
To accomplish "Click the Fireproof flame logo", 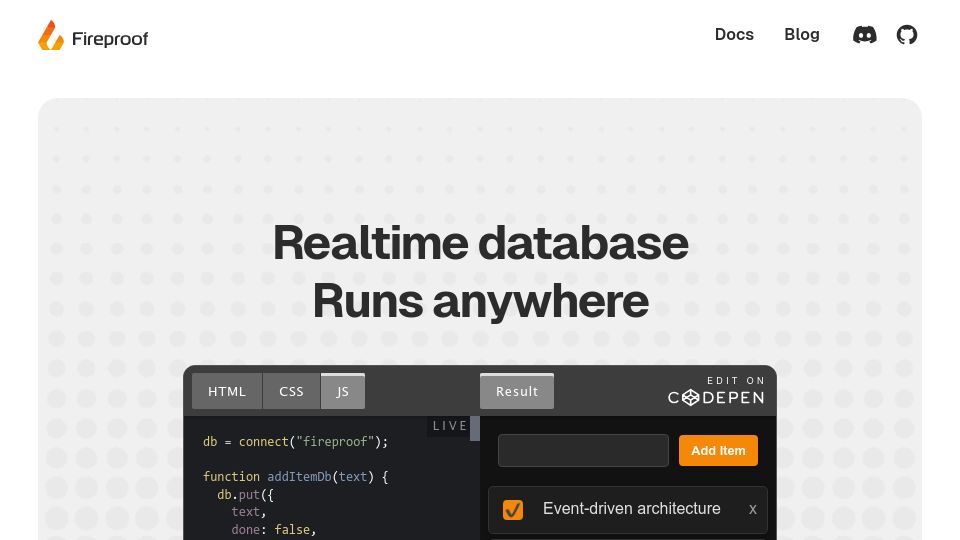I will tap(51, 36).
